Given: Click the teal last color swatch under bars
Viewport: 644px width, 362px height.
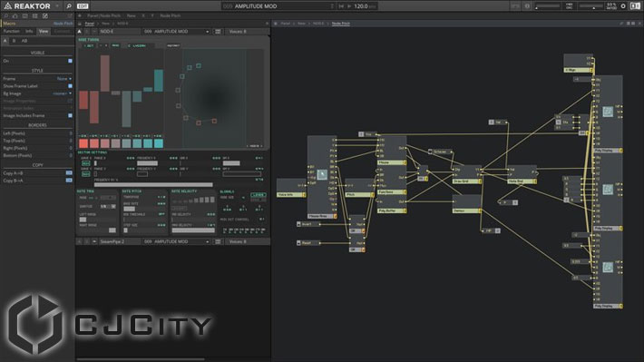Looking at the screenshot, I should click(x=158, y=143).
